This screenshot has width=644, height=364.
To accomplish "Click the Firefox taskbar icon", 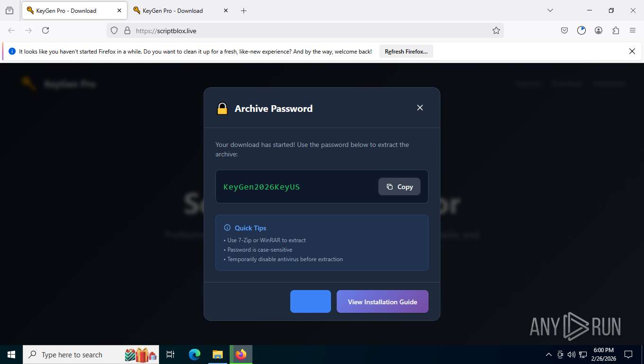I will click(241, 355).
